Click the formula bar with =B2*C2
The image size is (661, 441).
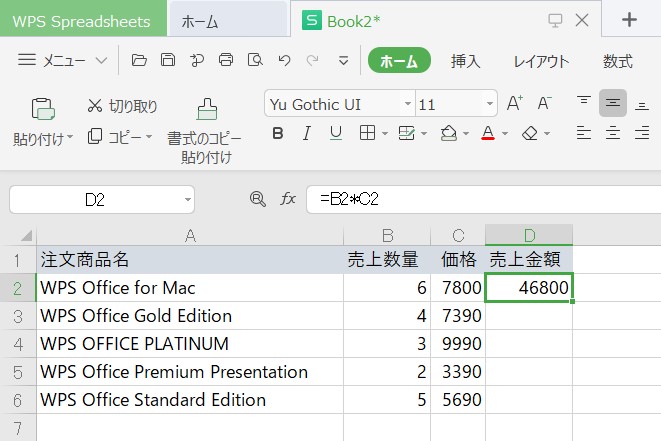(483, 199)
